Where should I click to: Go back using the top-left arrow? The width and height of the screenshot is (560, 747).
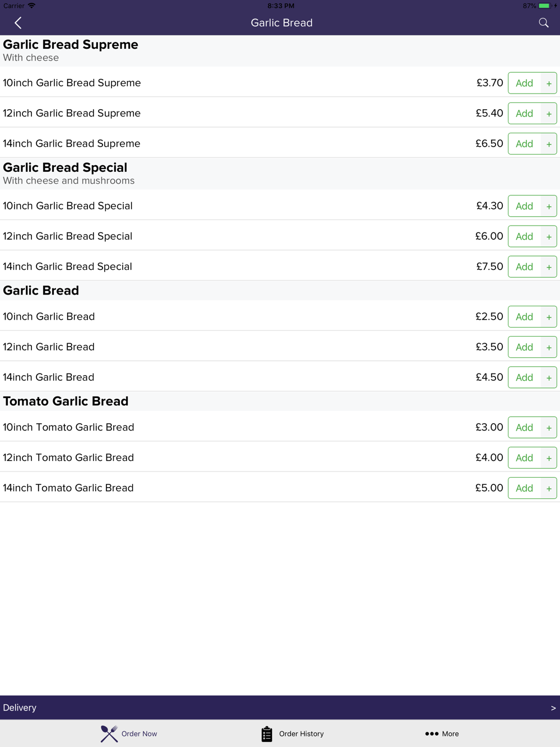click(18, 23)
